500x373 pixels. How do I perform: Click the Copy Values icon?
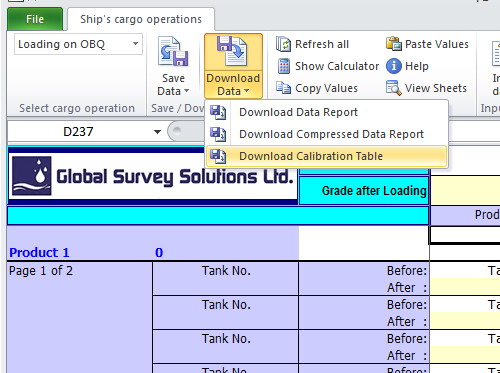coord(283,88)
